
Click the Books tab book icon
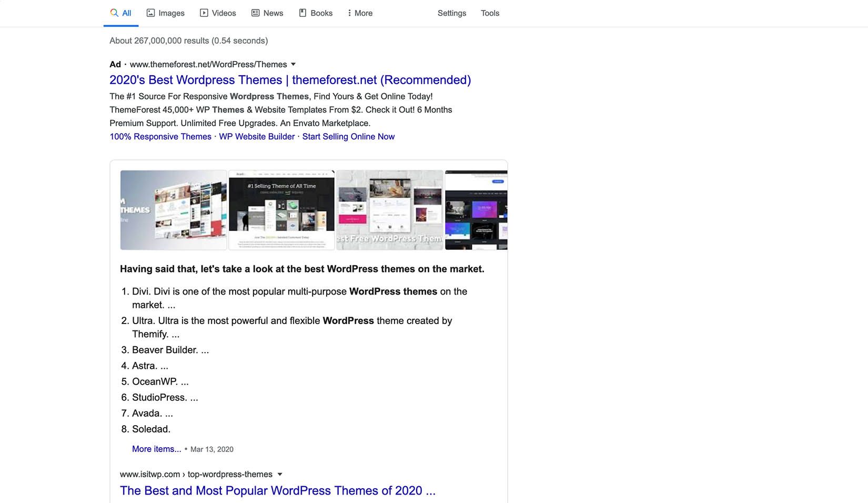[x=302, y=13]
